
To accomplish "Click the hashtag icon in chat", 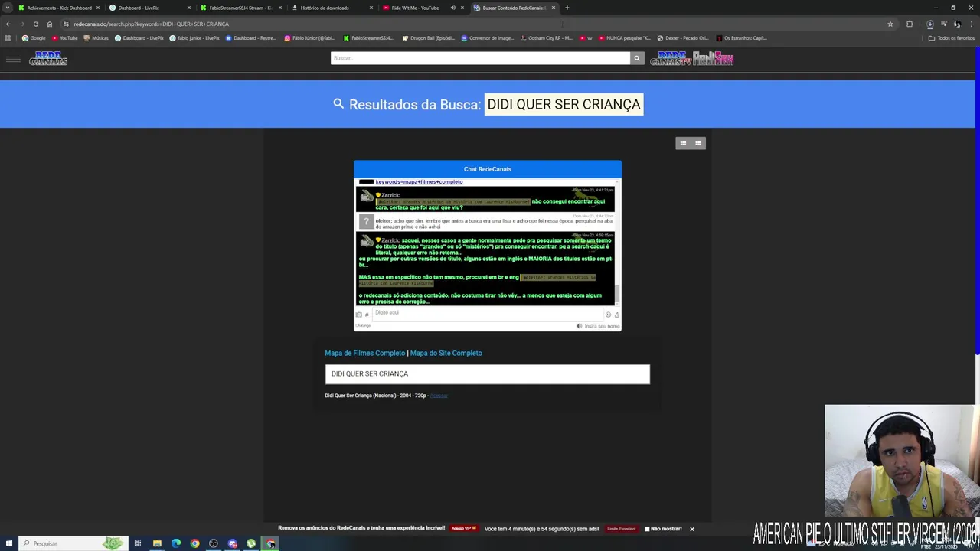I will 367,315.
